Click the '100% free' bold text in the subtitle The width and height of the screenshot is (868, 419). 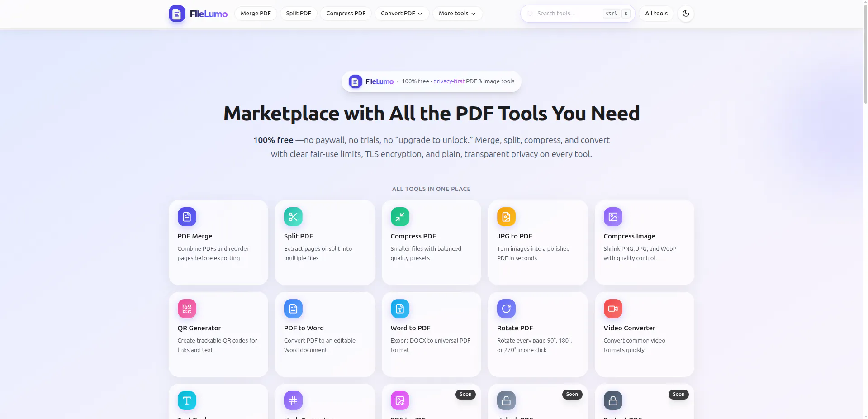coord(273,140)
